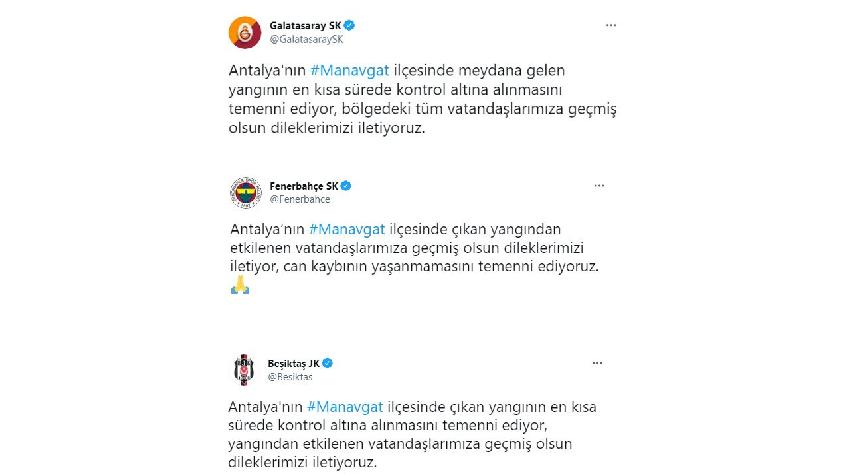Viewport: 850px width, 475px height.
Task: Open Galatasaray SK profile avatar
Action: tap(245, 33)
